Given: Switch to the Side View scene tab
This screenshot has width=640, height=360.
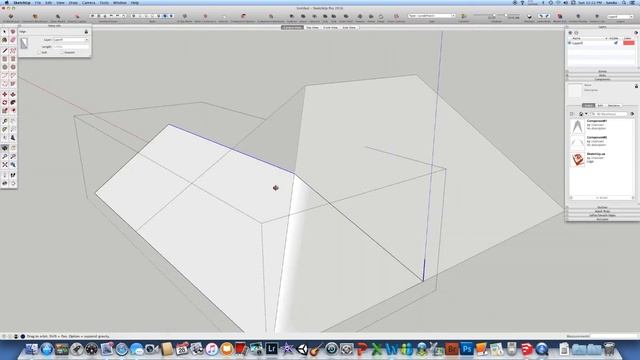Looking at the screenshot, I should coord(349,27).
